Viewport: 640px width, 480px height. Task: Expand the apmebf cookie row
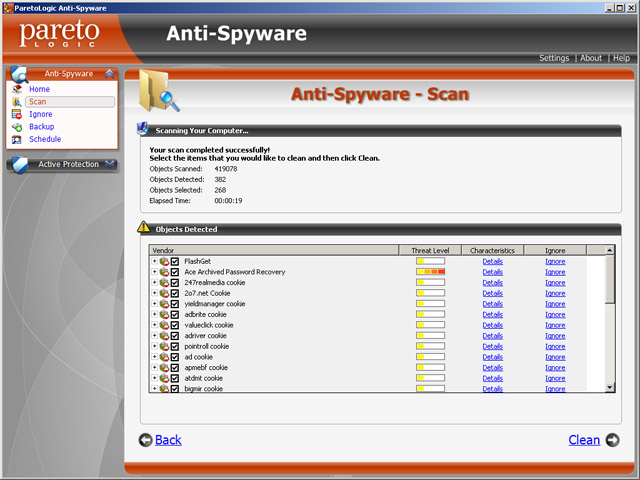[155, 367]
